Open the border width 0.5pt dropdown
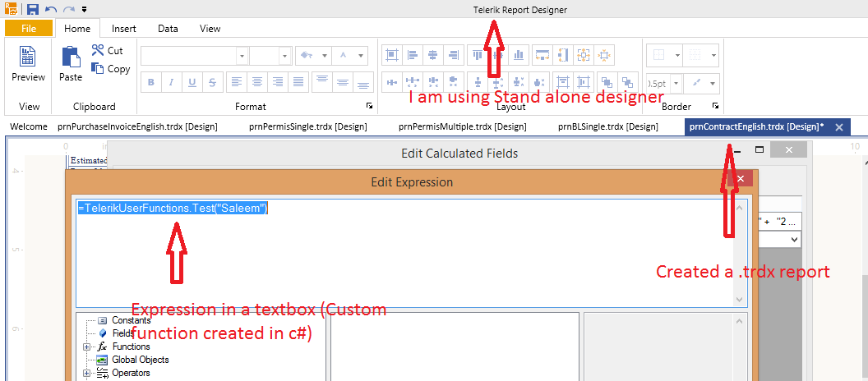This screenshot has height=381, width=868. point(677,83)
